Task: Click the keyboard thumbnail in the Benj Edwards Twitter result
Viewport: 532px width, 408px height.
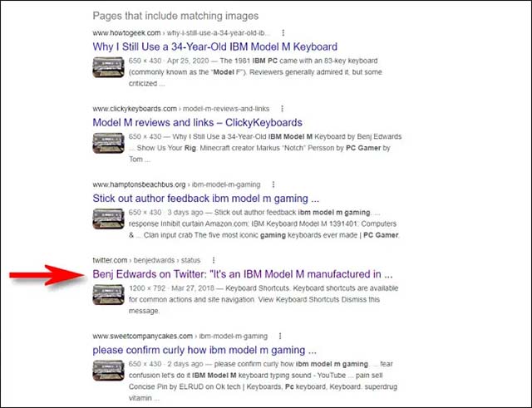Action: [x=108, y=294]
